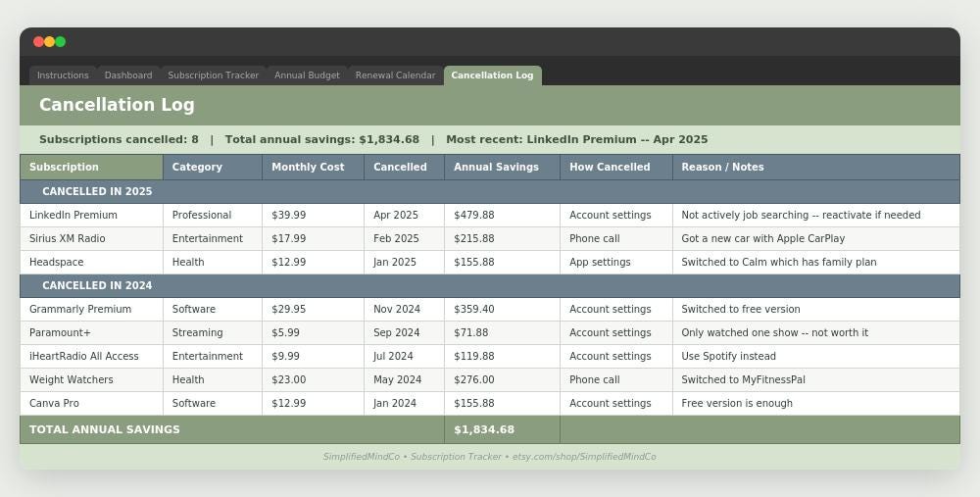Open the Subscription Tracker tab
The width and height of the screenshot is (980, 497).
(213, 75)
